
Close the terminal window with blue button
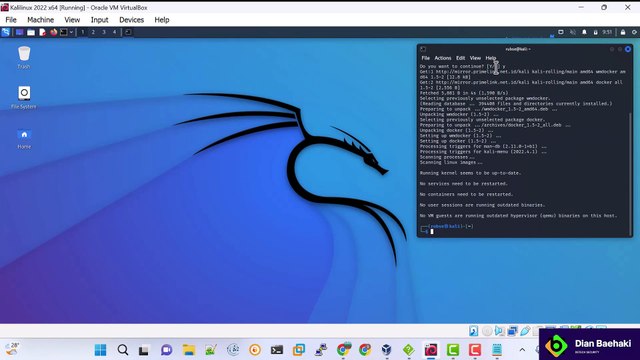(x=628, y=49)
